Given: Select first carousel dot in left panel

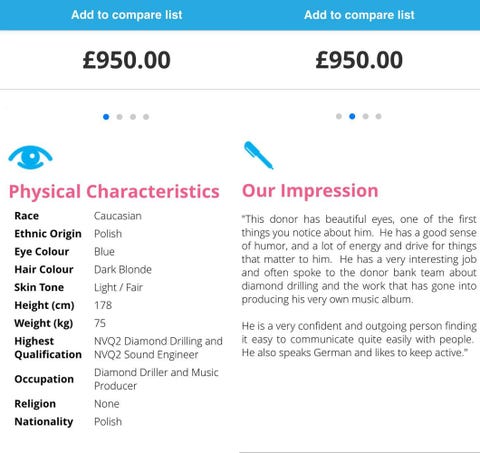Looking at the screenshot, I should pyautogui.click(x=106, y=117).
